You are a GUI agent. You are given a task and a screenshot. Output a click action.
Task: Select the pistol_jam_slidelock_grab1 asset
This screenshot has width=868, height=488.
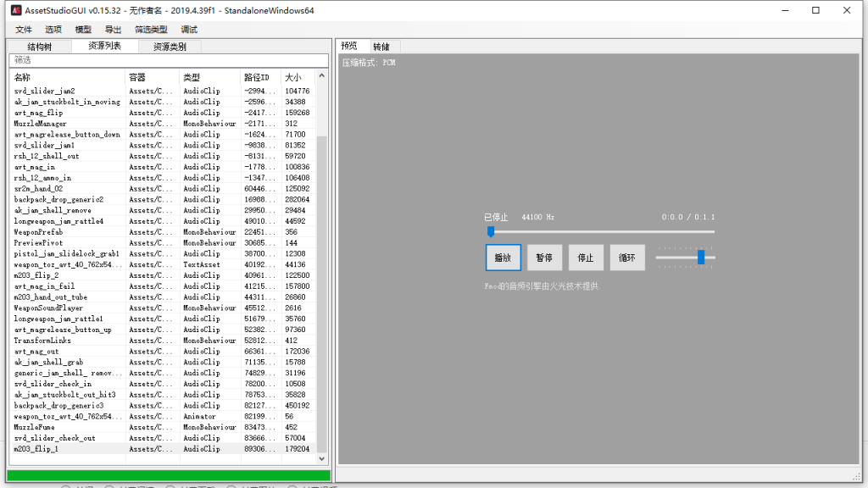click(x=163, y=253)
